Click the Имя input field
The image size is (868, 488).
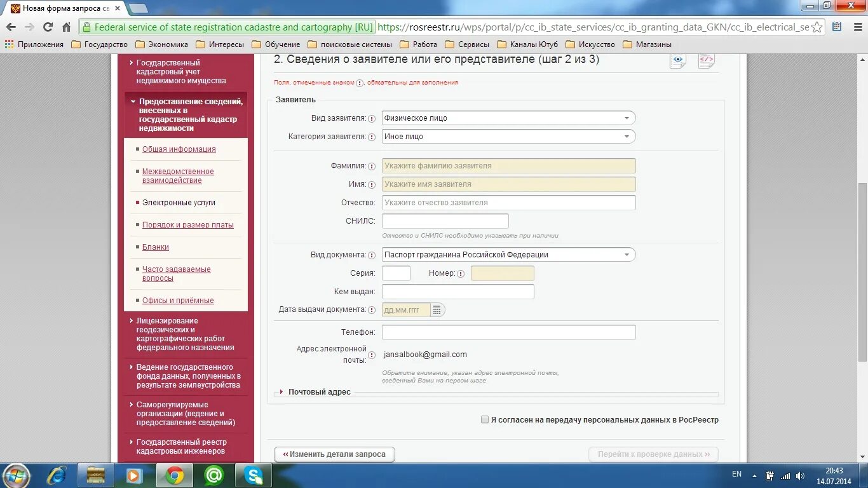508,184
